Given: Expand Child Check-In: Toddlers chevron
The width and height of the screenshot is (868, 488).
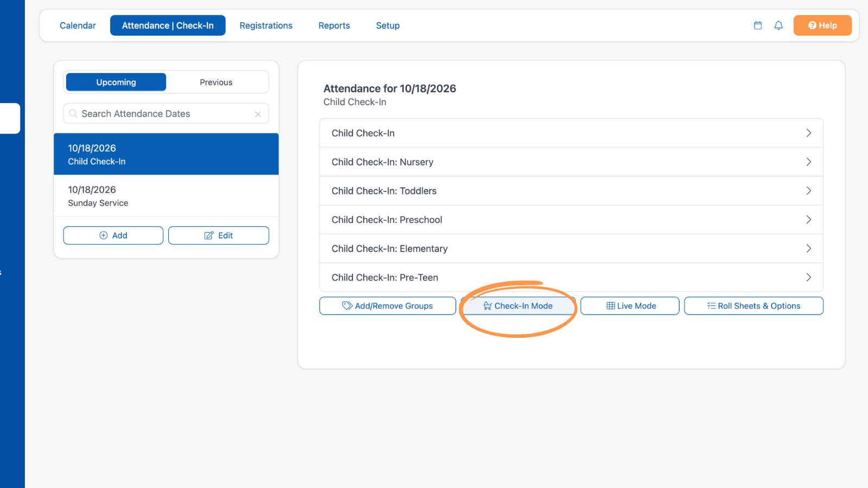Looking at the screenshot, I should [x=808, y=191].
